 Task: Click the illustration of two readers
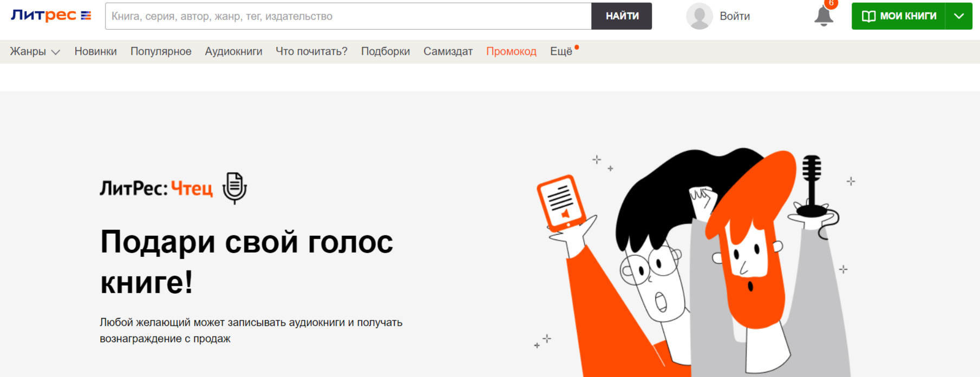point(694,262)
